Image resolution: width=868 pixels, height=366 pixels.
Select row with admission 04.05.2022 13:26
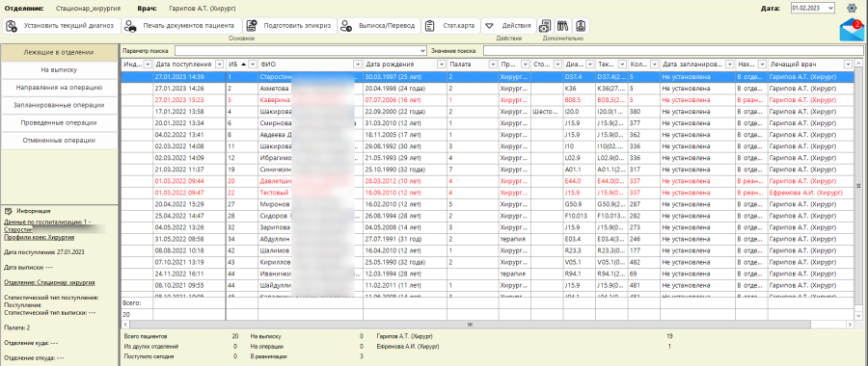(x=487, y=227)
